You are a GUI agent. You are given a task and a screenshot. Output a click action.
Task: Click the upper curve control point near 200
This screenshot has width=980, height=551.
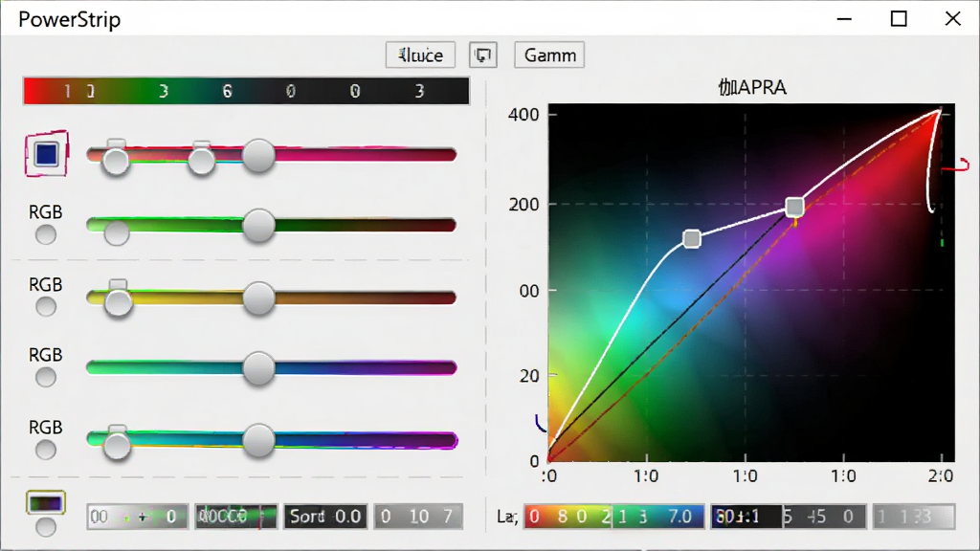[794, 207]
